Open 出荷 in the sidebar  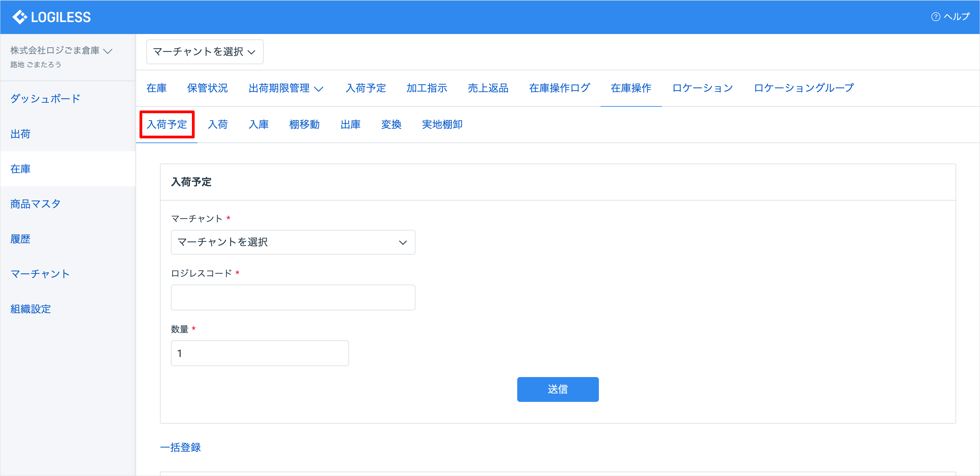(20, 134)
